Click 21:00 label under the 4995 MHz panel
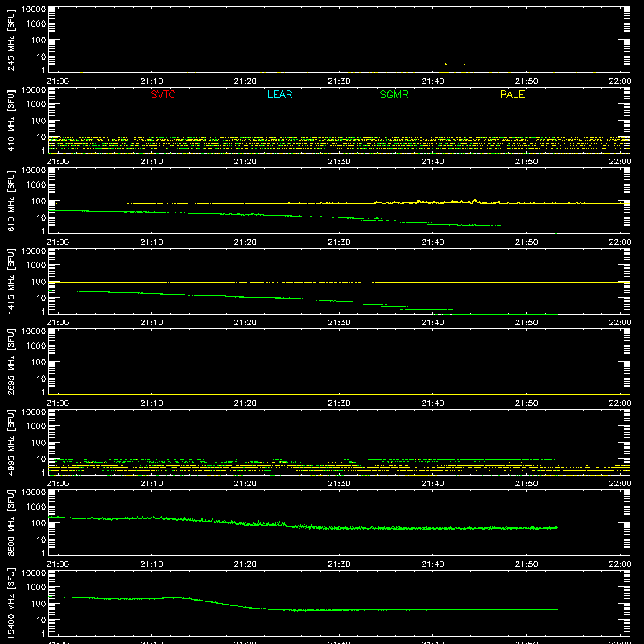This screenshot has width=644, height=644. coord(57,484)
